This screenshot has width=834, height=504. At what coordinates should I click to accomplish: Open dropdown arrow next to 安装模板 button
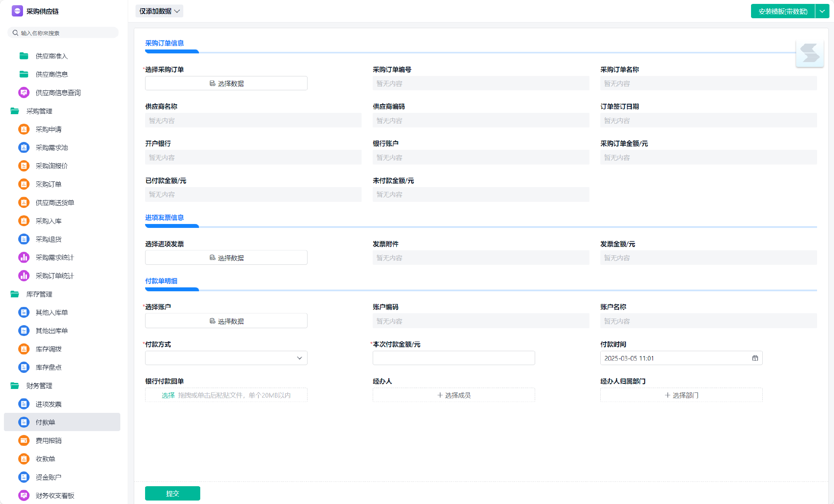(822, 11)
